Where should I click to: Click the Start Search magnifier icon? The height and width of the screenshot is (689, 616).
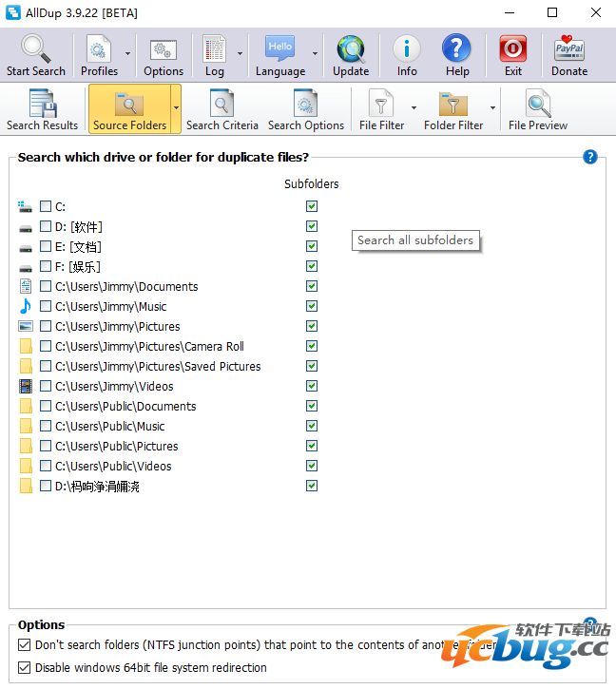(x=36, y=49)
